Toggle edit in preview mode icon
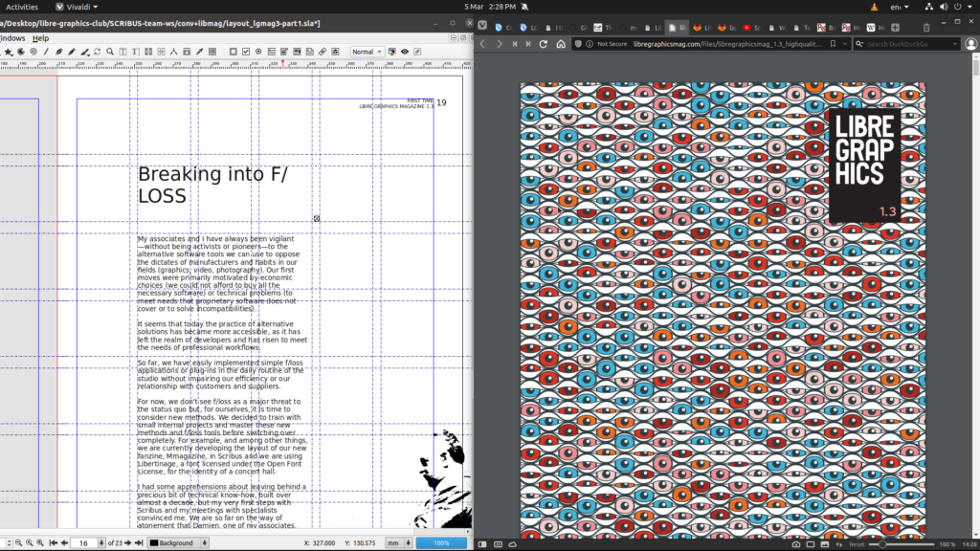This screenshot has height=551, width=980. [417, 52]
